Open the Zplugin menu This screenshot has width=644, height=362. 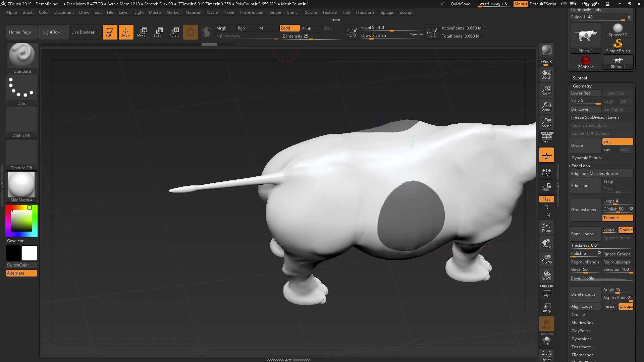pyautogui.click(x=387, y=12)
